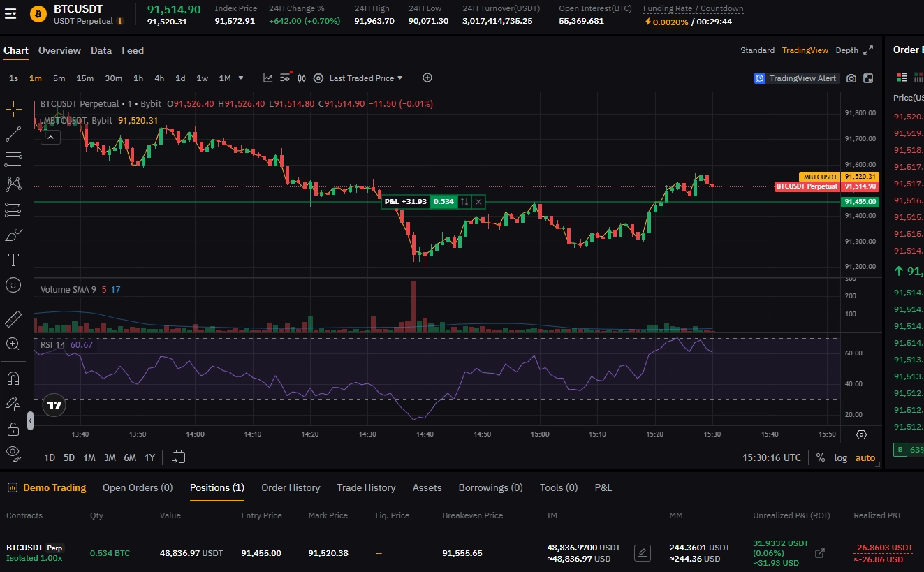This screenshot has height=572, width=924.
Task: Toggle auto scale on the chart
Action: (865, 457)
